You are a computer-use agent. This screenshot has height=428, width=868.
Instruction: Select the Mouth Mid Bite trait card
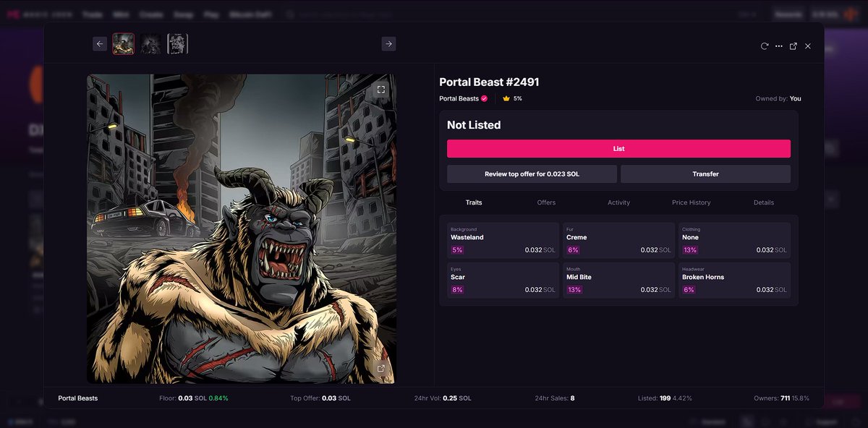pyautogui.click(x=618, y=280)
